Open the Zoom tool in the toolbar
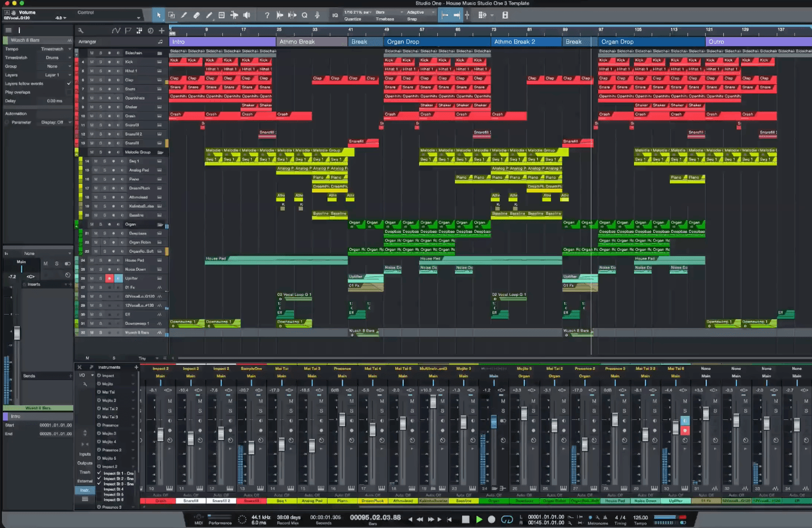The width and height of the screenshot is (812, 528). pyautogui.click(x=305, y=15)
